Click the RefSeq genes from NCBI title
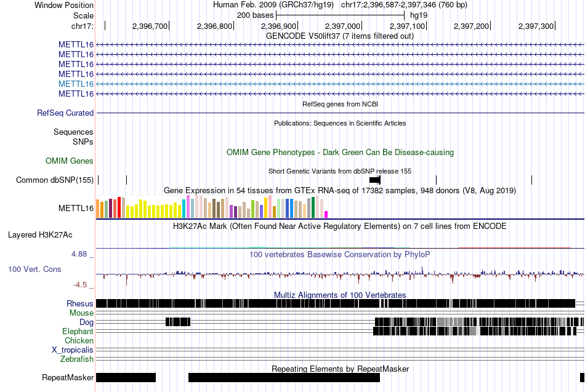 (341, 104)
